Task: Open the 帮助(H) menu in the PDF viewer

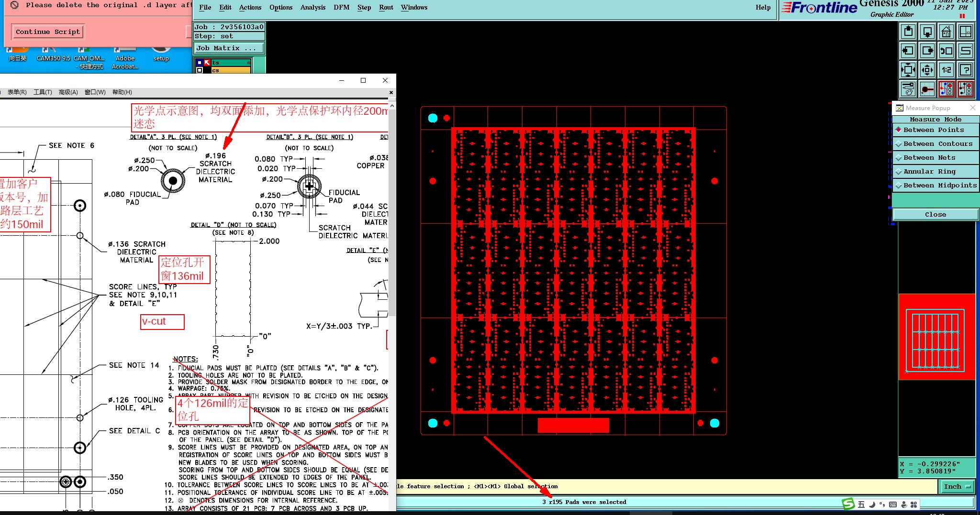Action: point(122,92)
